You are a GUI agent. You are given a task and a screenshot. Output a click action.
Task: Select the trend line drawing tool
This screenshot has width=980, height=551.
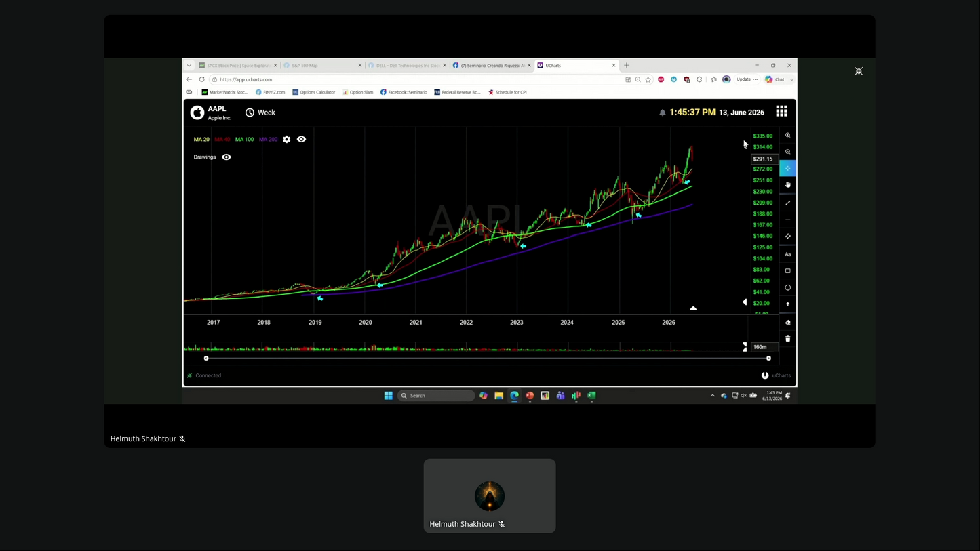coord(787,203)
